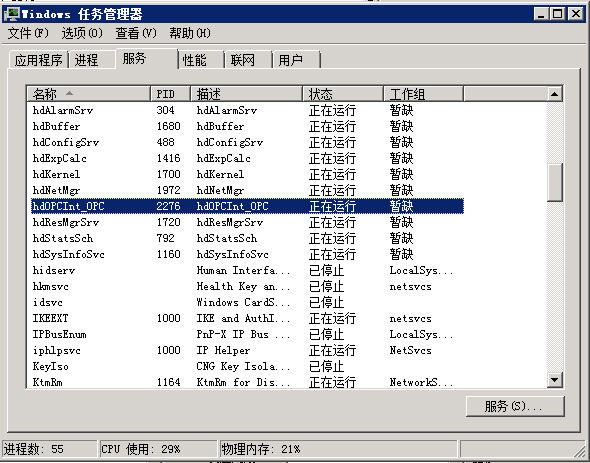This screenshot has width=590, height=463.
Task: Sort by the 工作组 column header
Action: coord(423,94)
